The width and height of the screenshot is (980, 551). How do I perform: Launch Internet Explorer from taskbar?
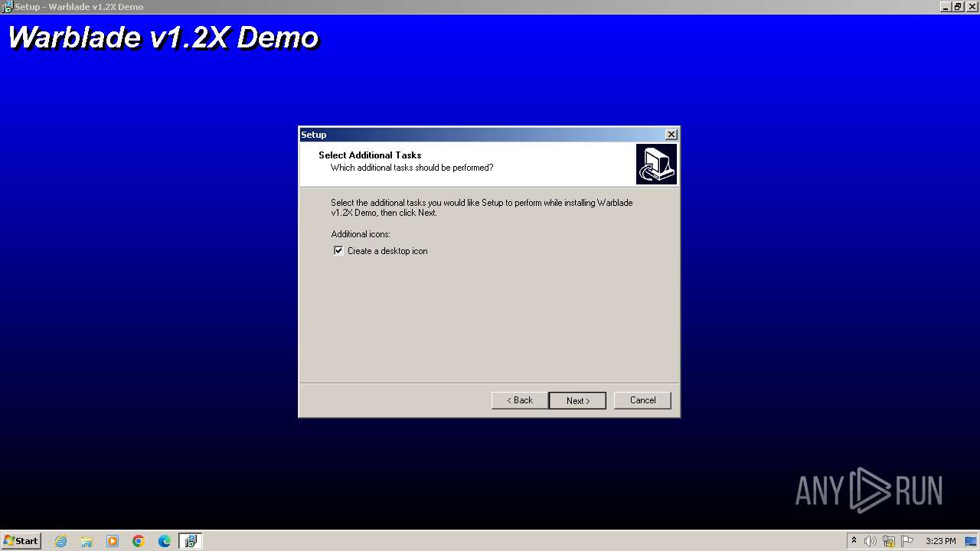click(x=60, y=541)
